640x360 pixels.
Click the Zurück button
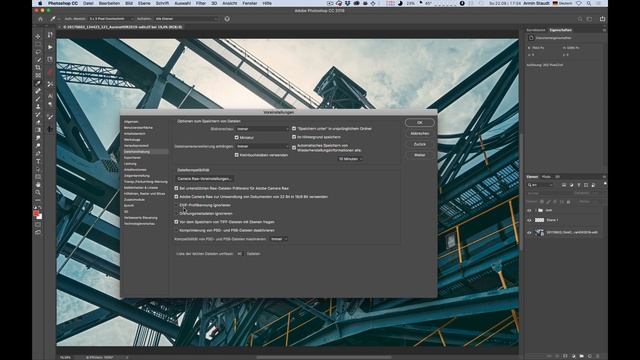[x=420, y=144]
